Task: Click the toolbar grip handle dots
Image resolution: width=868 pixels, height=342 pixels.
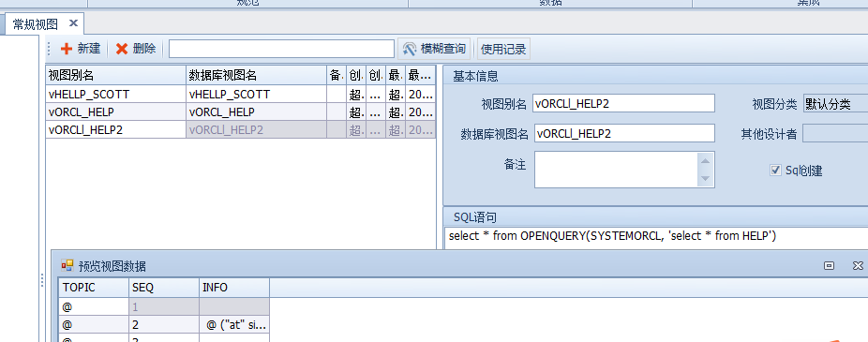Action: coord(49,50)
